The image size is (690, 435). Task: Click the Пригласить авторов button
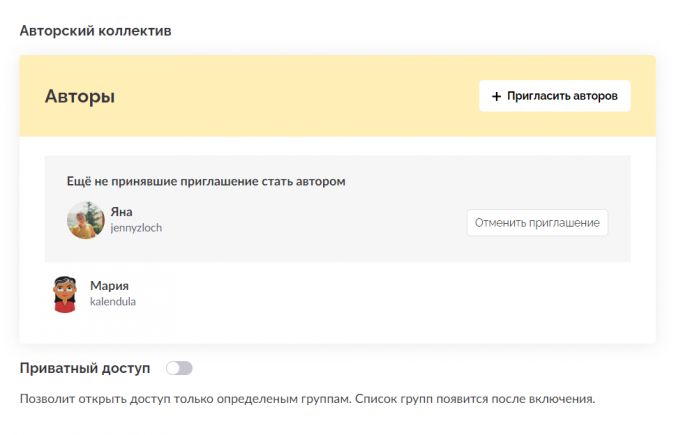554,96
